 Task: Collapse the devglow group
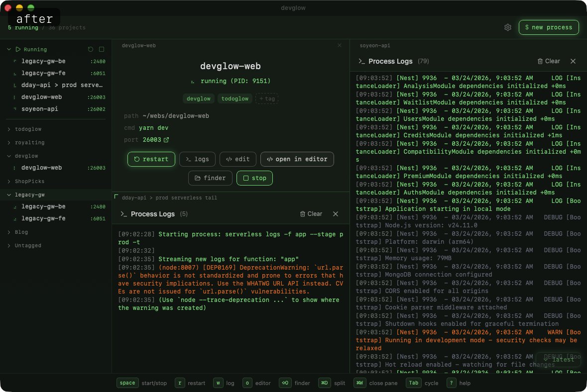pos(9,156)
